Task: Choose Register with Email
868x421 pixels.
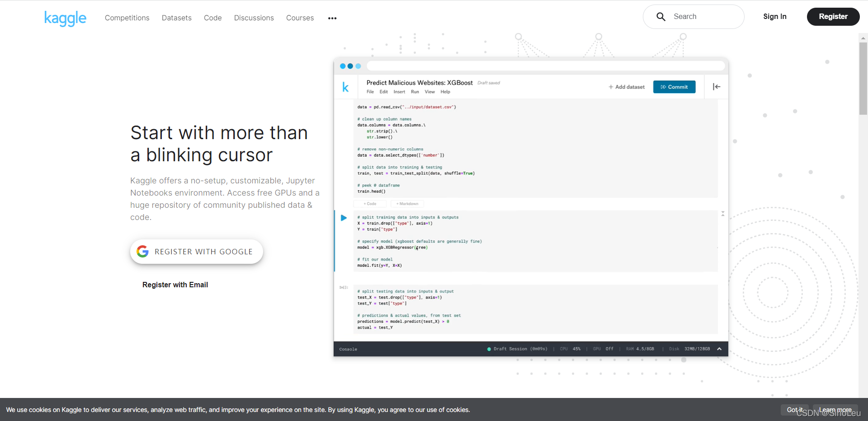Action: pos(175,285)
